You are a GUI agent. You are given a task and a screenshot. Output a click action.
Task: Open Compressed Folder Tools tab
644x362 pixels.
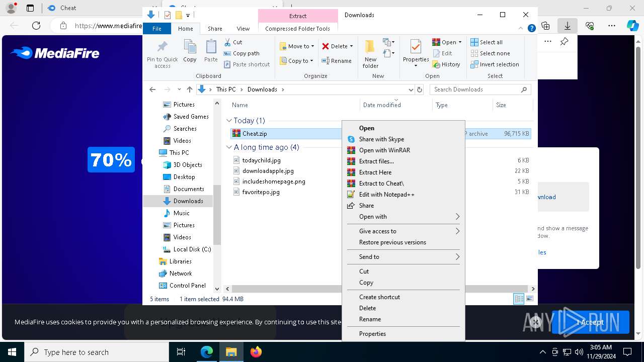point(297,29)
